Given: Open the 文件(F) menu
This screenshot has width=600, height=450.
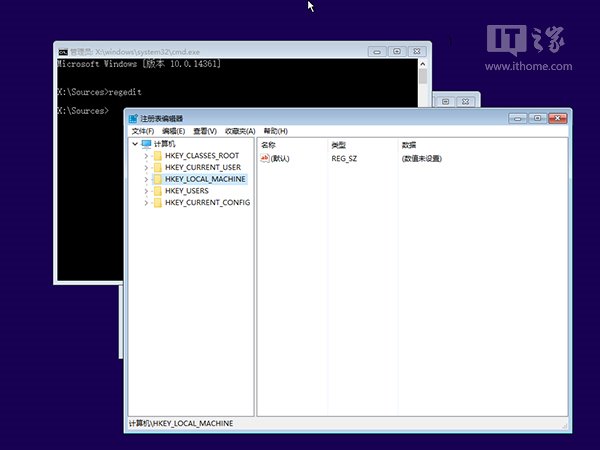Looking at the screenshot, I should pyautogui.click(x=142, y=131).
